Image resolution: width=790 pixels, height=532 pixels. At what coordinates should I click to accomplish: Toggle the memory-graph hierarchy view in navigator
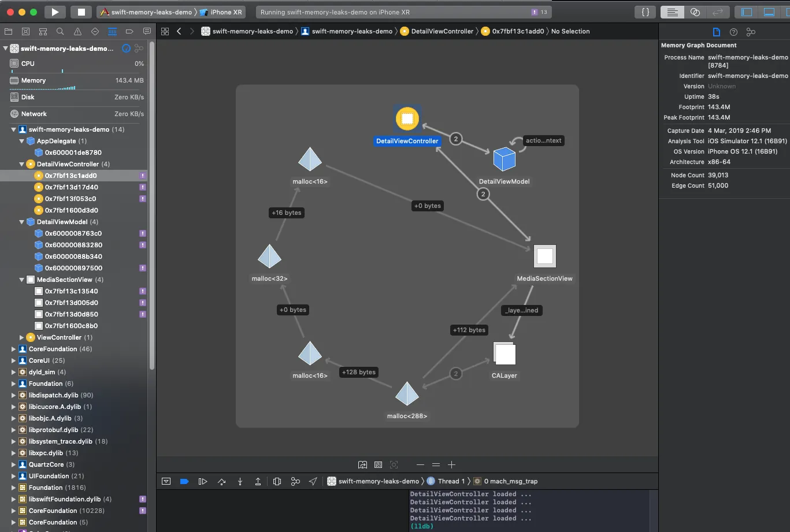(139, 49)
